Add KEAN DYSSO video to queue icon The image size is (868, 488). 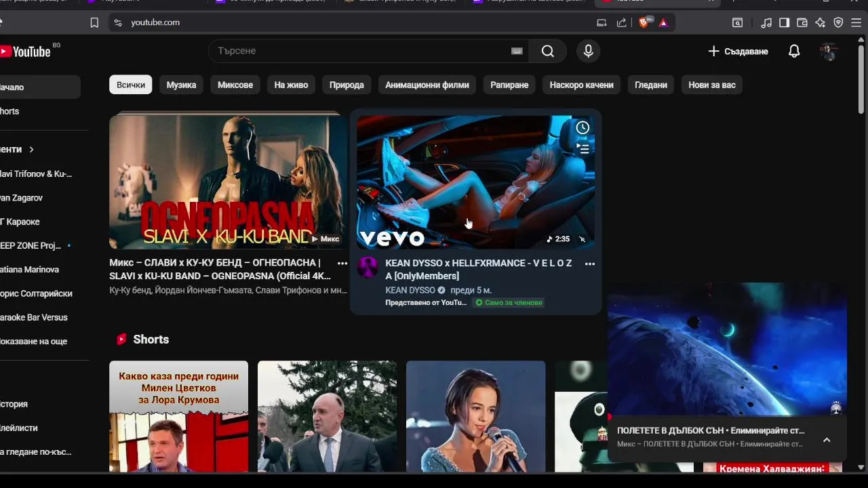[583, 148]
